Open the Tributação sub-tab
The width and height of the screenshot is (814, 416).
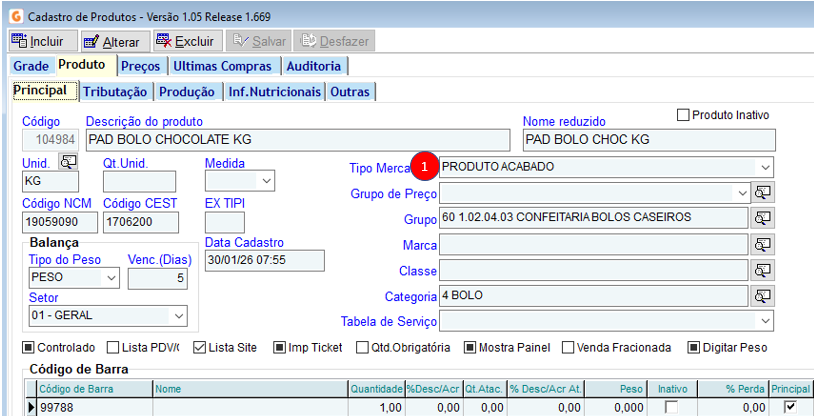pos(115,92)
